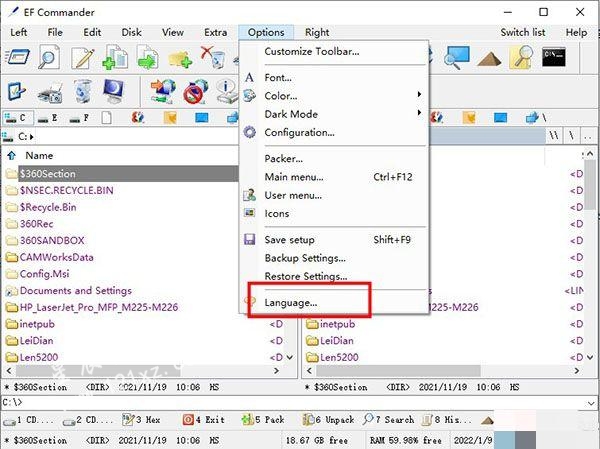Image resolution: width=600 pixels, height=449 pixels.
Task: Expand the Dark Mode submenu
Action: 334,114
